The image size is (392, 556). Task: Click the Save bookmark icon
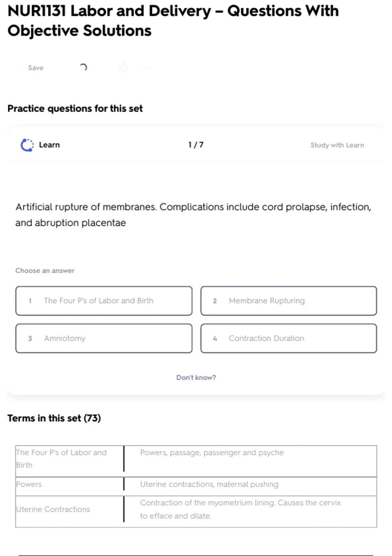[x=21, y=68]
